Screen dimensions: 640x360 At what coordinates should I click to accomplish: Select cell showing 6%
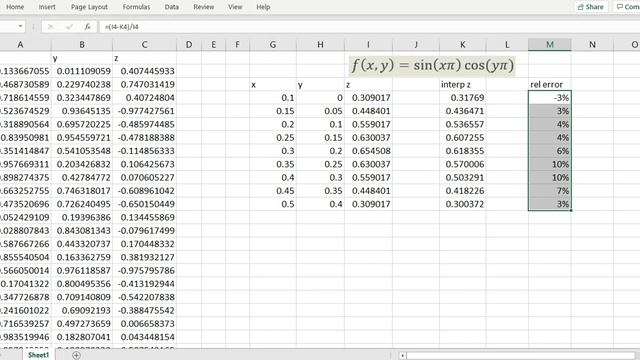coord(550,151)
